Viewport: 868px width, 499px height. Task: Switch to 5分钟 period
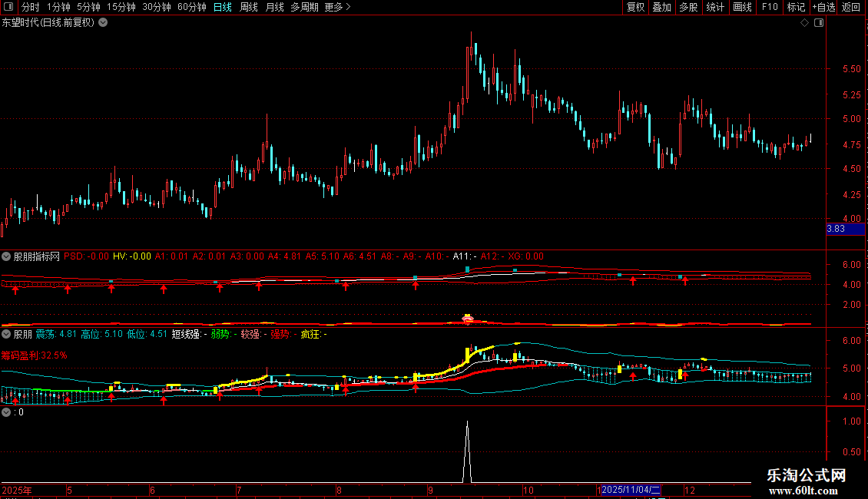(x=88, y=7)
